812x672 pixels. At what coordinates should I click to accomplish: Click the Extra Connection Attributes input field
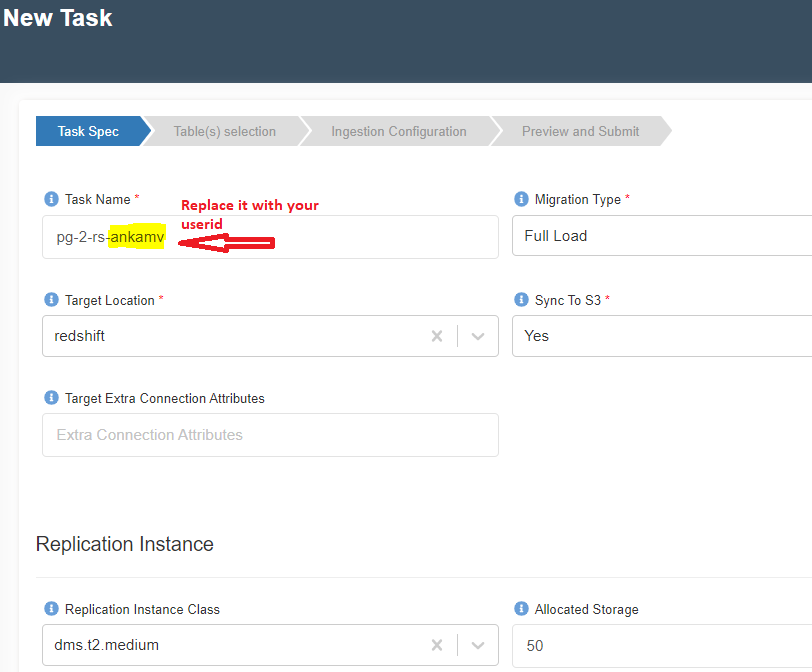tap(270, 435)
